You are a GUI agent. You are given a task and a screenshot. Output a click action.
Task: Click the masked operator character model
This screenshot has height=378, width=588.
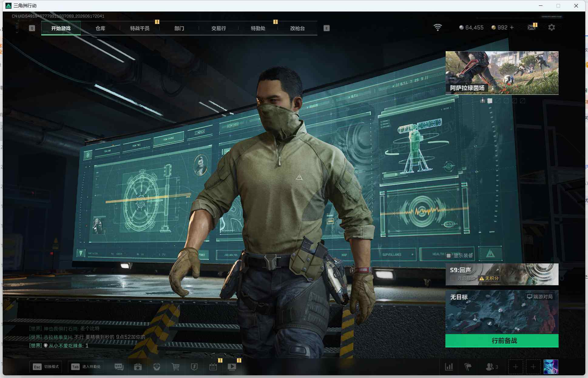click(x=273, y=212)
